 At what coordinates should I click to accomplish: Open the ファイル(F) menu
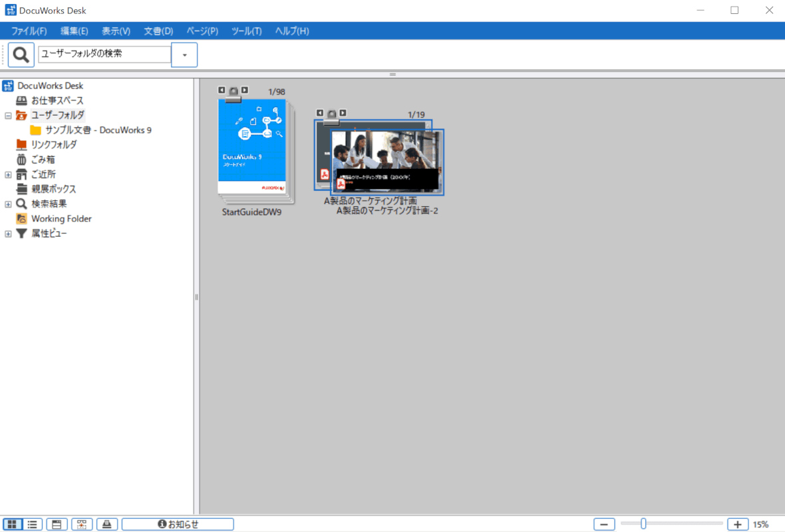[29, 31]
